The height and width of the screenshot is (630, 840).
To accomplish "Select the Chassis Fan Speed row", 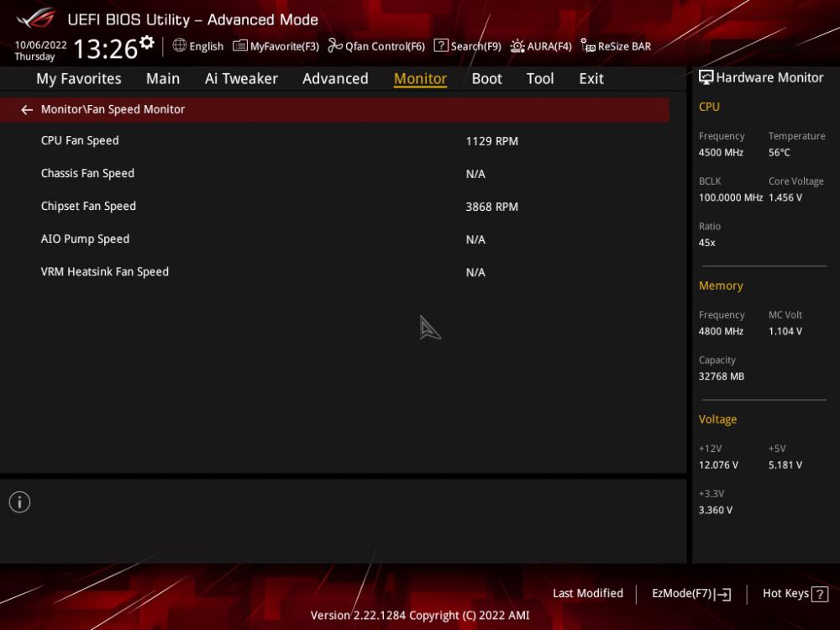I will [334, 174].
